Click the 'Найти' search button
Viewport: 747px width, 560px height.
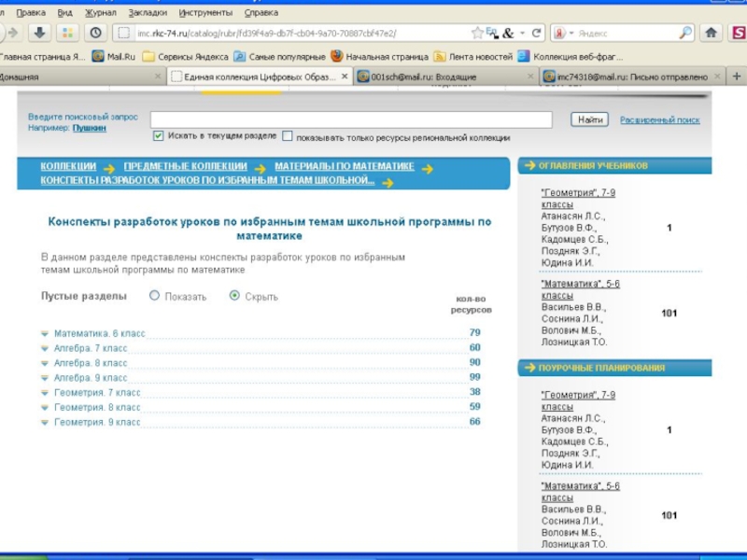coord(589,119)
